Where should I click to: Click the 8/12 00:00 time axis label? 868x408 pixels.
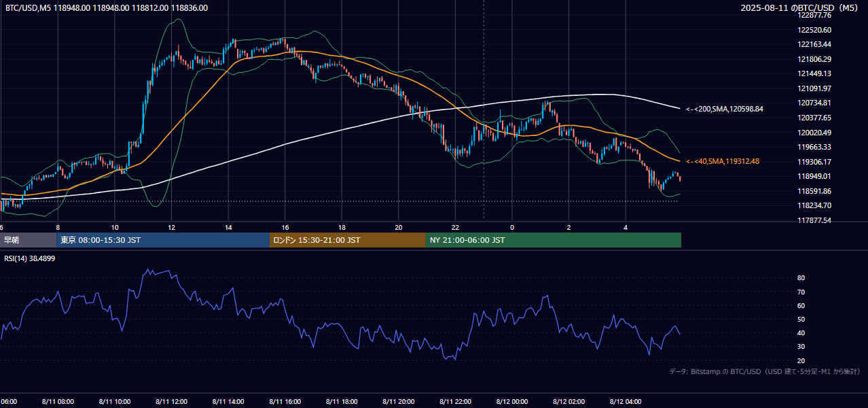(512, 402)
